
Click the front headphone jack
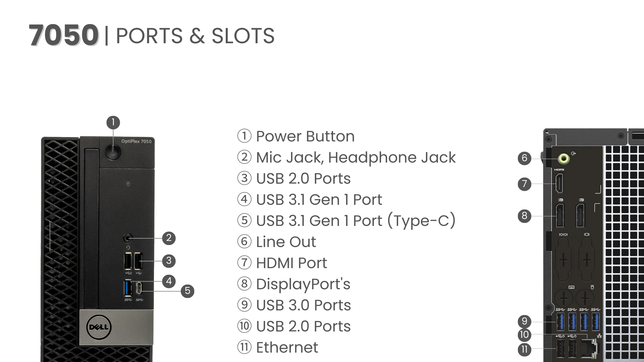[128, 238]
